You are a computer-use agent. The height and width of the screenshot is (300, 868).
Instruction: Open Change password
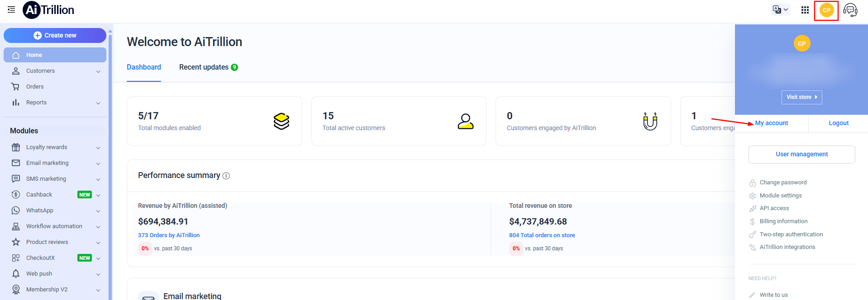tap(783, 183)
